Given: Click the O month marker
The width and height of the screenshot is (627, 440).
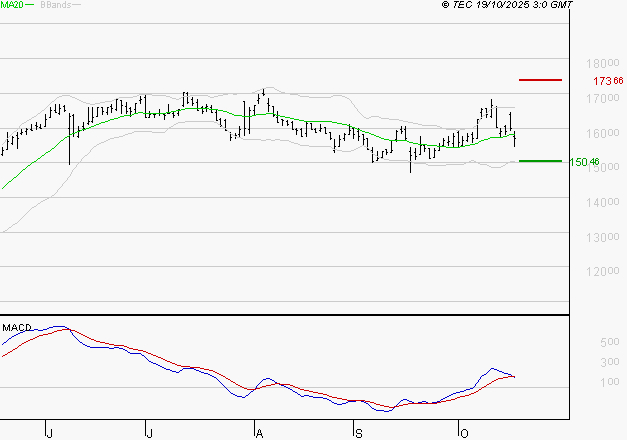Looking at the screenshot, I should coord(464,434).
